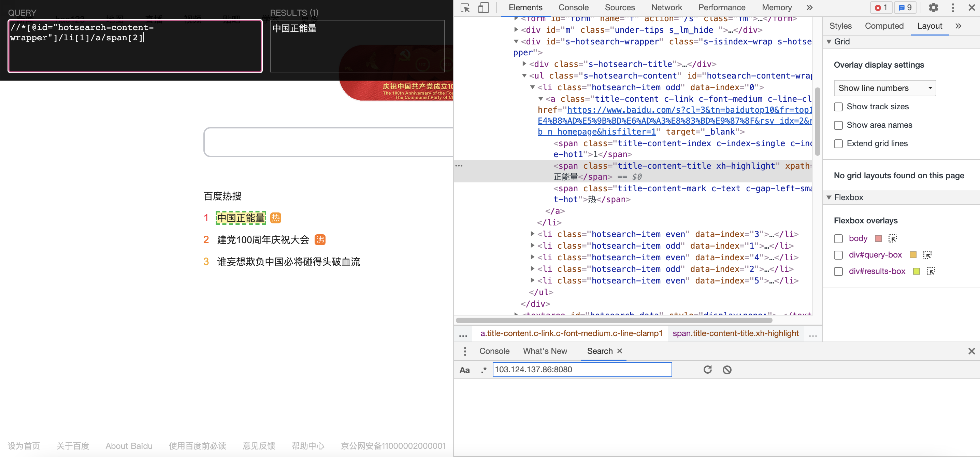
Task: Open the Performance tab
Action: click(722, 8)
